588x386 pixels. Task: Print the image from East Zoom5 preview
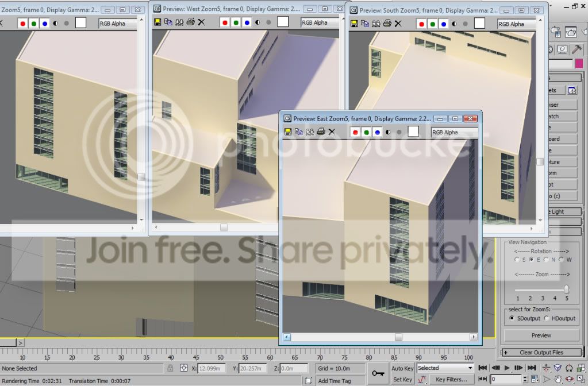321,132
